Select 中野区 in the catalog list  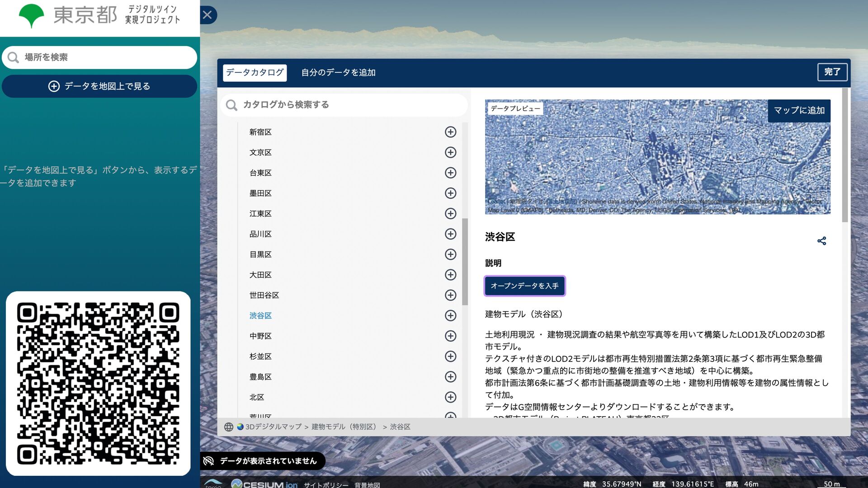point(260,336)
